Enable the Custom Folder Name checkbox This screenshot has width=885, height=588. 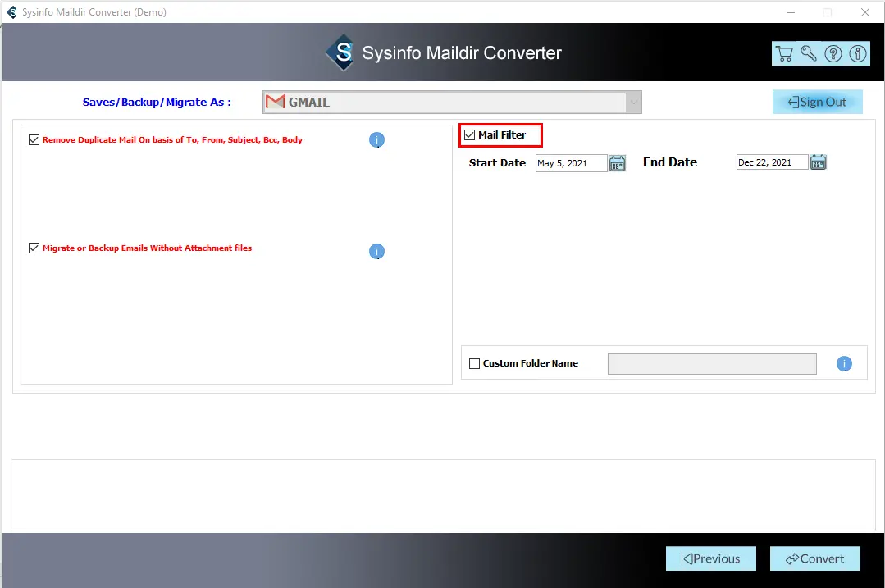tap(474, 363)
